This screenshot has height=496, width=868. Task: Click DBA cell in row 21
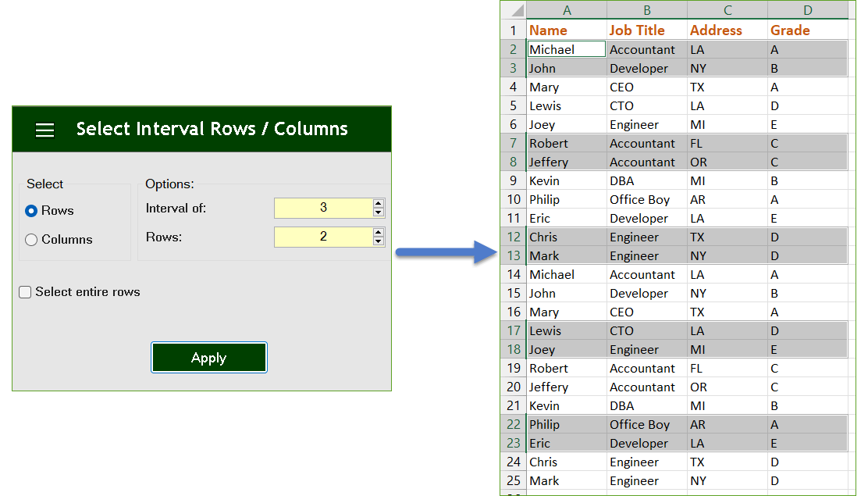pos(646,405)
